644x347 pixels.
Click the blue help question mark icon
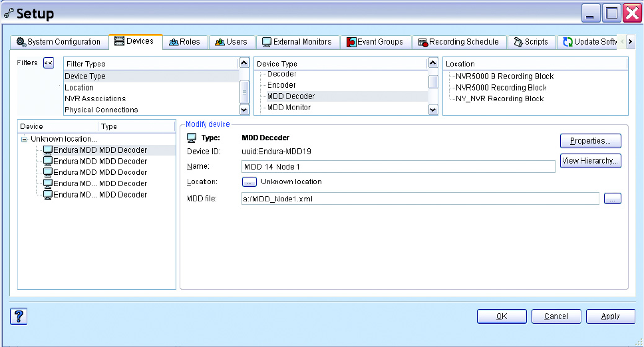[19, 316]
